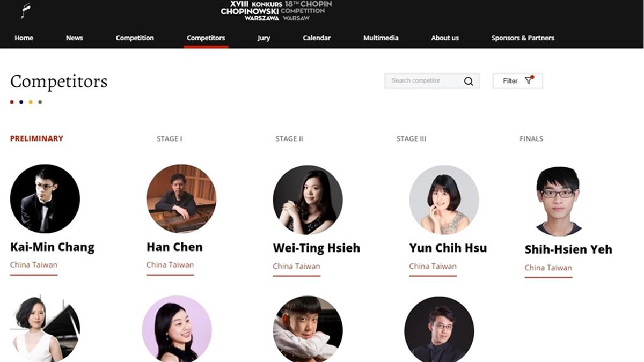Open the Han Chen name link

(x=174, y=247)
